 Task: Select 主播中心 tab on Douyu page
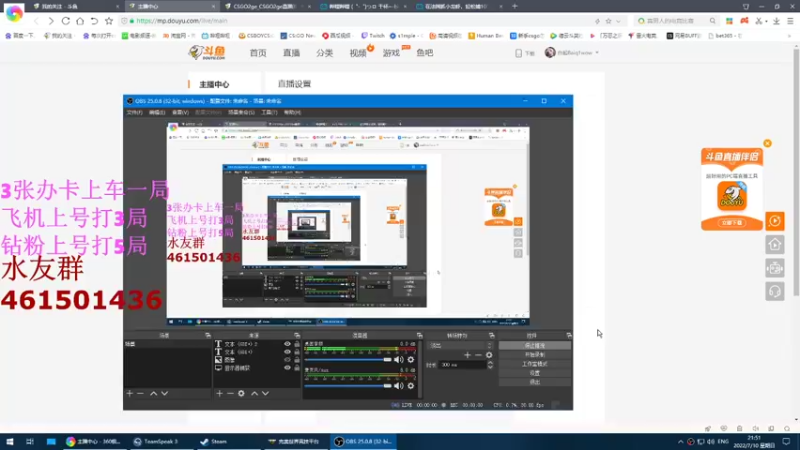pos(214,84)
